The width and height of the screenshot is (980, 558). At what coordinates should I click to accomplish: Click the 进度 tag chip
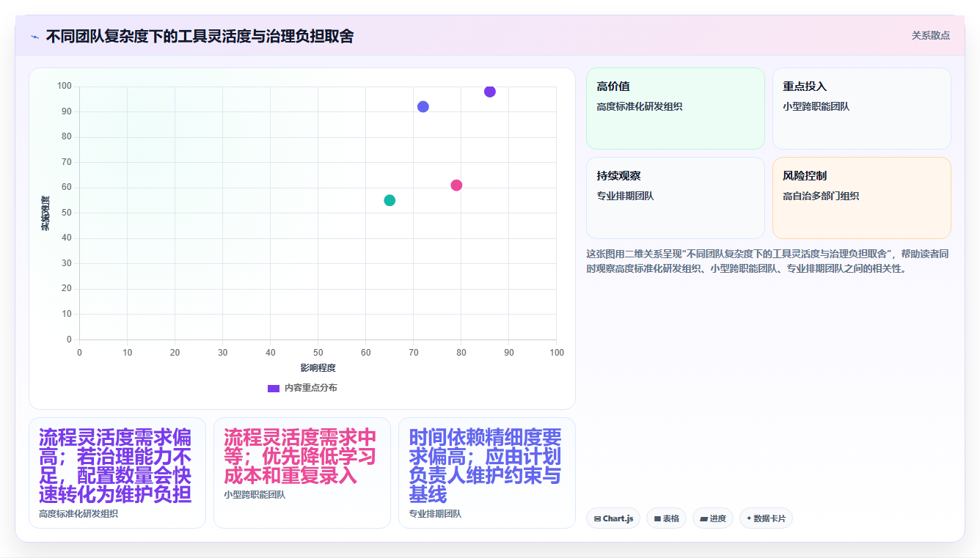(713, 518)
